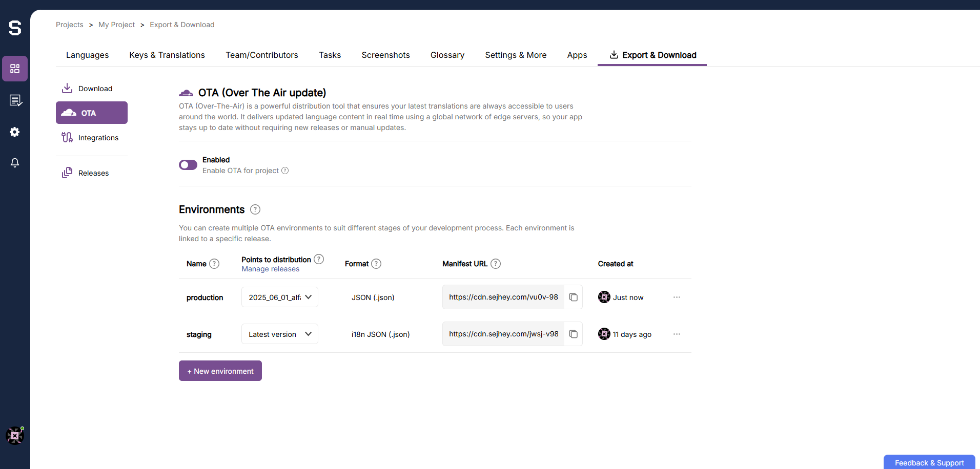Click the OTA cloud icon beside heading

[186, 93]
